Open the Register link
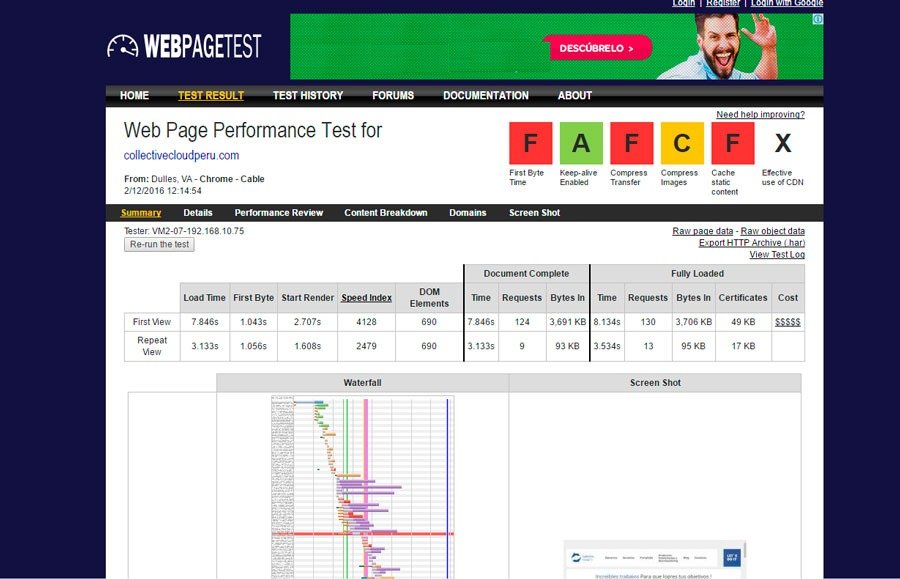This screenshot has width=900, height=579. [723, 3]
